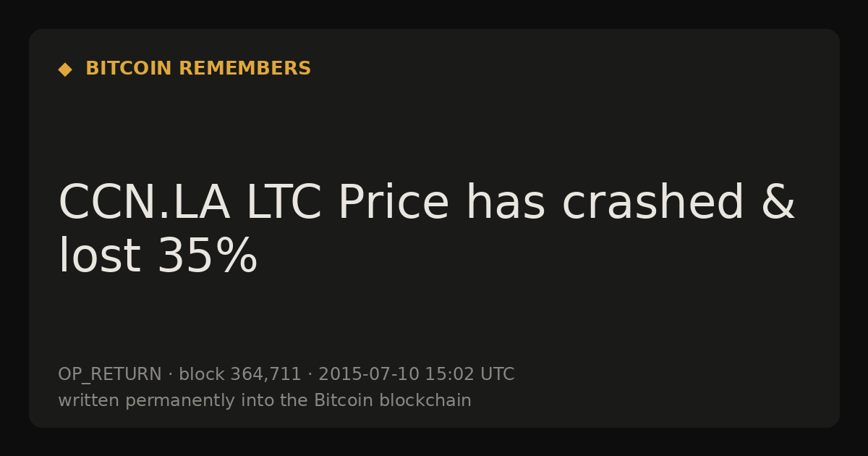Click the word block in metadata line
The image size is (868, 456).
[202, 375]
